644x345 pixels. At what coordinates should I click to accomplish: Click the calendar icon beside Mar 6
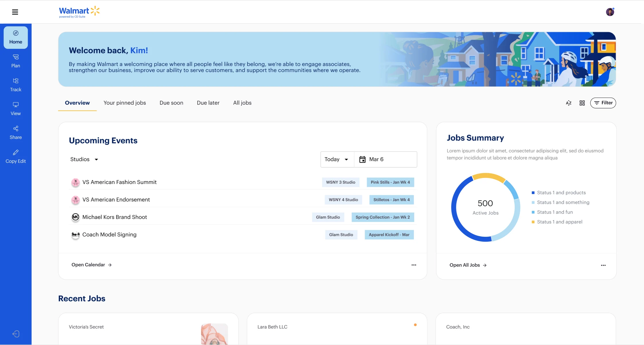362,159
